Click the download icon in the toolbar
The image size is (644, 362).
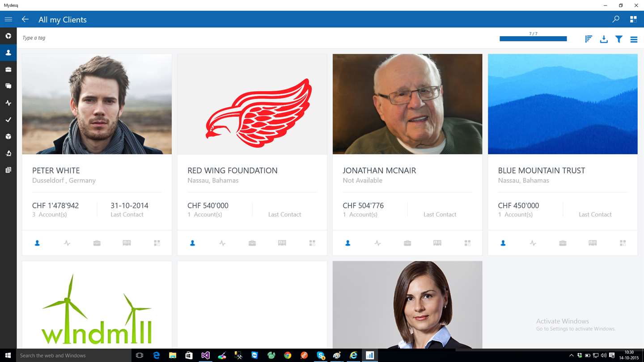604,39
